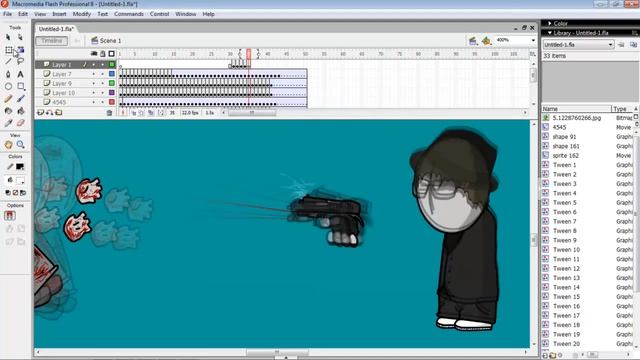Select the Lasso tool
This screenshot has height=360, width=640.
[20, 62]
